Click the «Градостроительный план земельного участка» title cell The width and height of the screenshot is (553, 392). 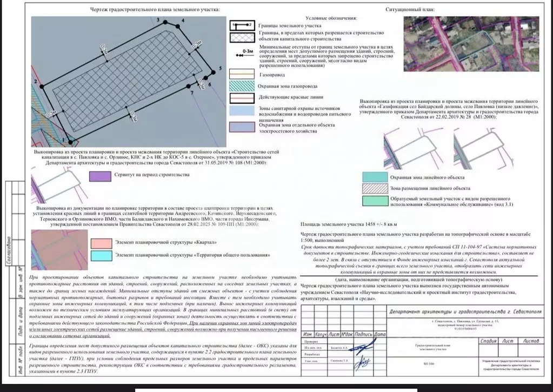pos(433,347)
